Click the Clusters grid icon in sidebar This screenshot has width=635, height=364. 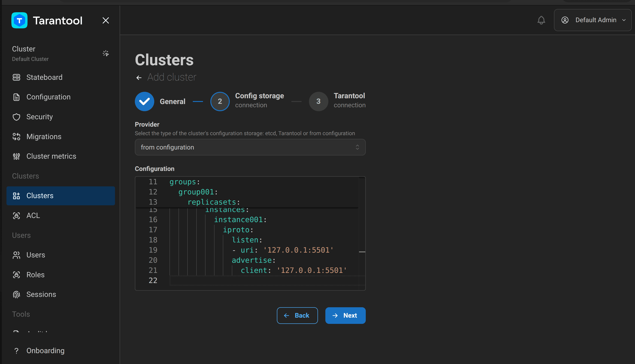point(17,196)
